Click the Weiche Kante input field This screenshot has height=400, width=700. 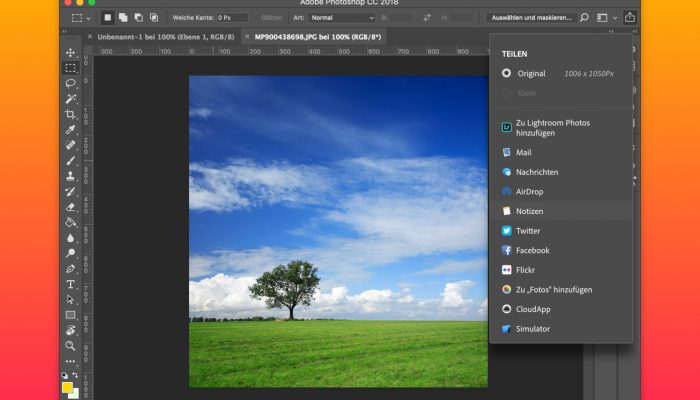click(x=232, y=18)
